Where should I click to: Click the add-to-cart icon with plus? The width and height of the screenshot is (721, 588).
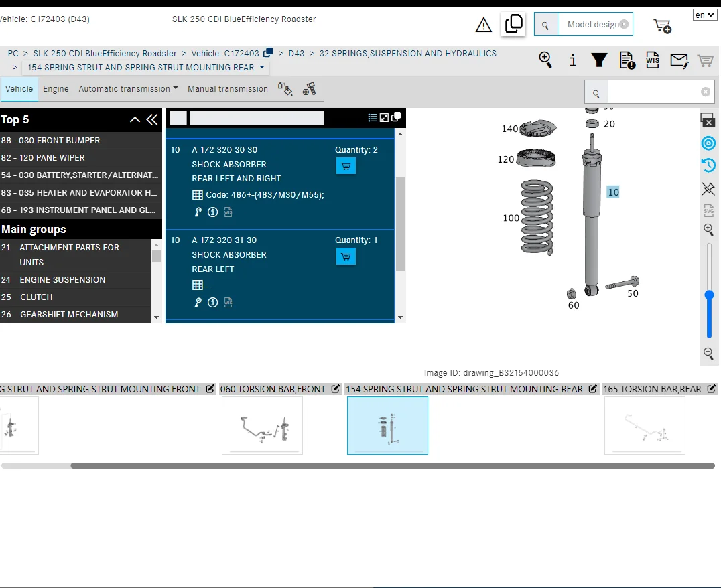point(663,26)
